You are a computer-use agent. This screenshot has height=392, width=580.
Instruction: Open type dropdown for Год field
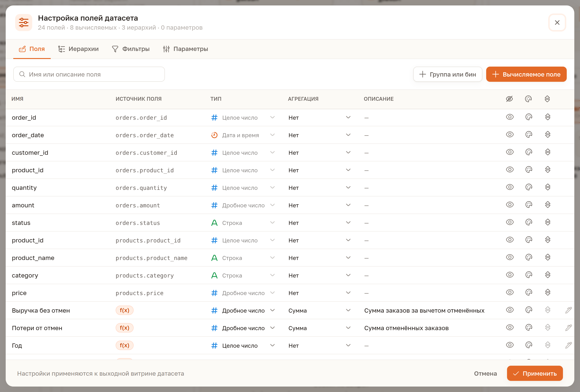[243, 346]
